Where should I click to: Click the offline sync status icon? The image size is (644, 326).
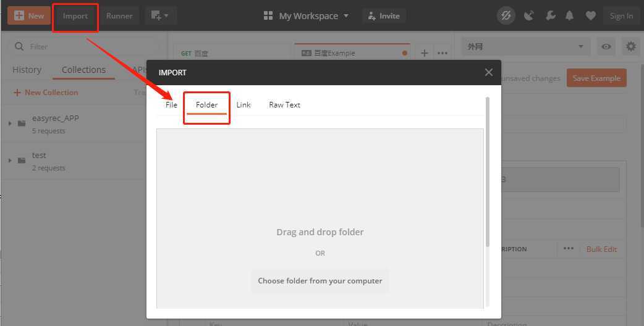tap(506, 16)
